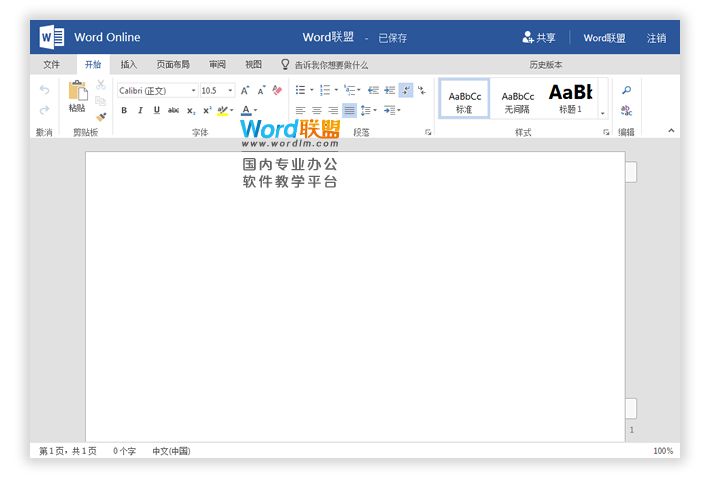The width and height of the screenshot is (710, 485).
Task: Decrease paragraph indent
Action: coord(373,90)
